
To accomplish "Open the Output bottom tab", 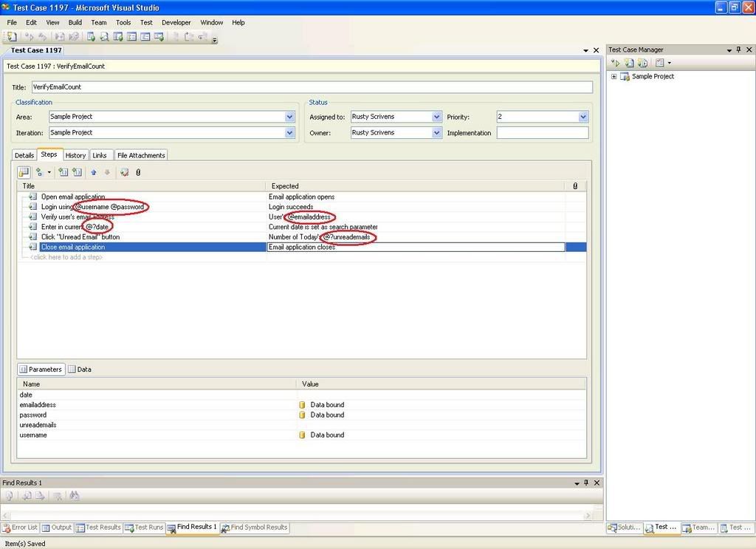I will 56,528.
